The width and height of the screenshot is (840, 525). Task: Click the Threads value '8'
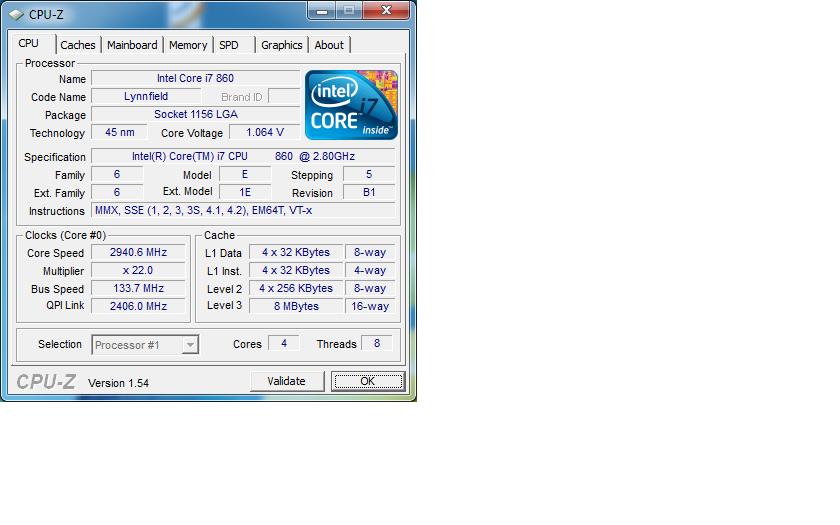[x=377, y=343]
